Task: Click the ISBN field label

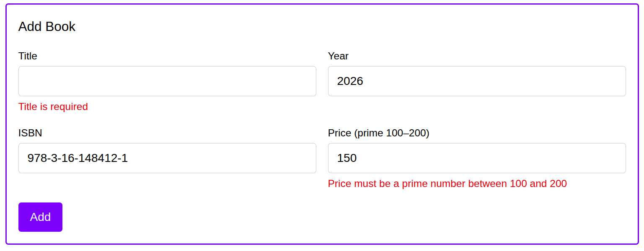Action: (x=30, y=133)
